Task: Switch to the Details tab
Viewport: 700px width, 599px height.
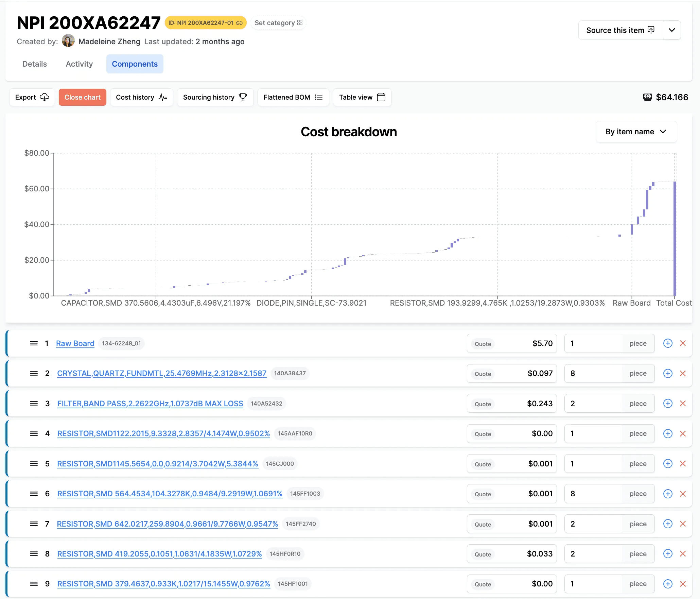Action: click(x=35, y=64)
